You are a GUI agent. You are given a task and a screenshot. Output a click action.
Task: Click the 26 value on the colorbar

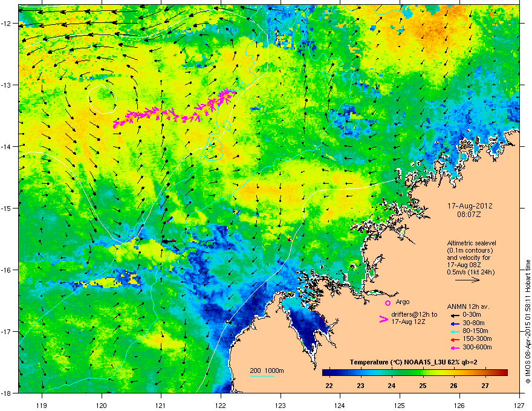click(453, 386)
